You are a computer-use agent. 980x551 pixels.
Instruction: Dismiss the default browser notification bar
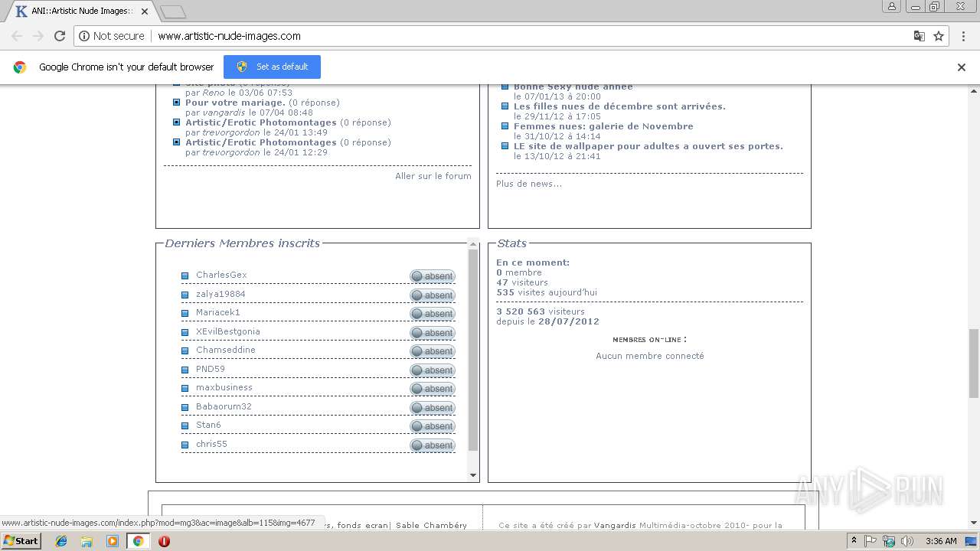962,67
